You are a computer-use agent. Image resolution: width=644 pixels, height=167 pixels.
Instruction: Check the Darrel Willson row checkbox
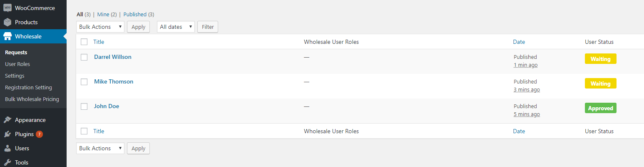84,57
